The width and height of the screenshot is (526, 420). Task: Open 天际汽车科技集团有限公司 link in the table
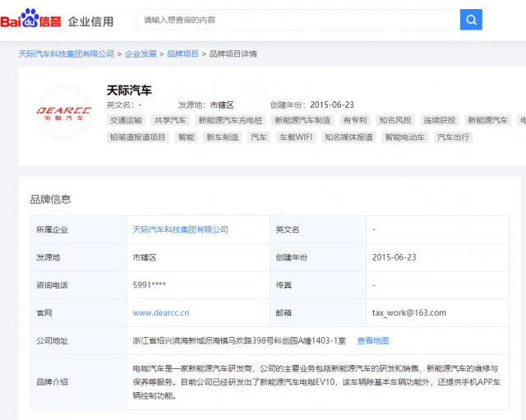[181, 230]
